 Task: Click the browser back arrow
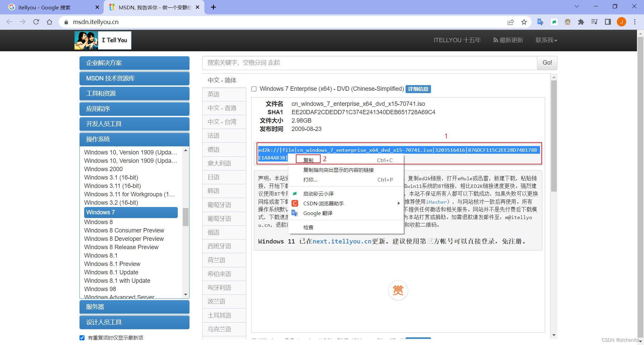[x=9, y=22]
